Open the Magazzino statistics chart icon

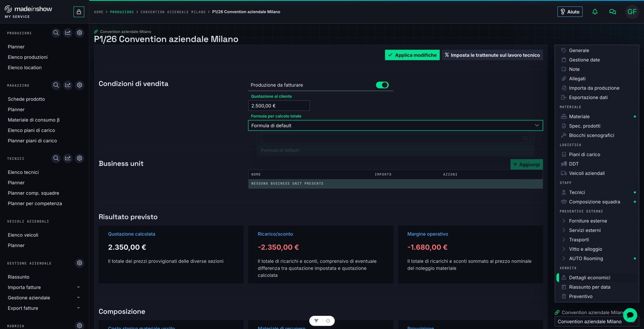coord(68,85)
